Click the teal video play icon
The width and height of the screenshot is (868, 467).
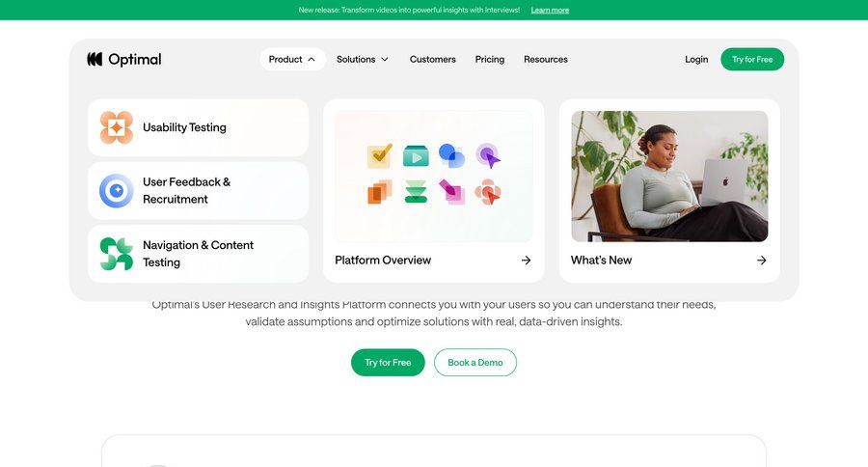[x=416, y=156]
